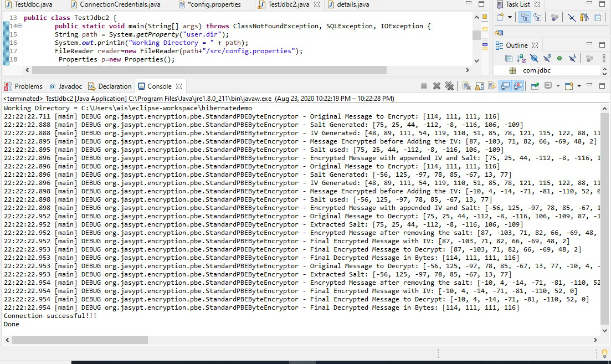The height and width of the screenshot is (364, 611).
Task: Toggle Scheduled presentation in Task List
Action: coord(537,17)
